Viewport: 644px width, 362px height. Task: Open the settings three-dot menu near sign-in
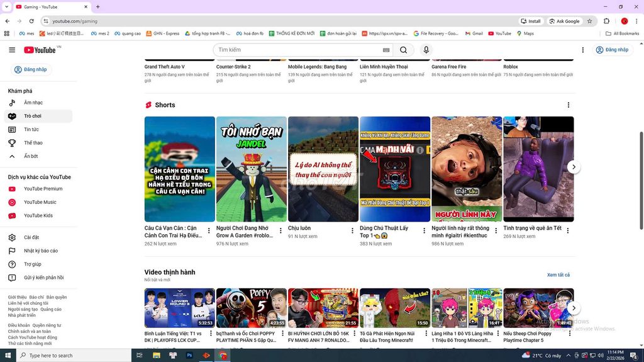pyautogui.click(x=583, y=50)
